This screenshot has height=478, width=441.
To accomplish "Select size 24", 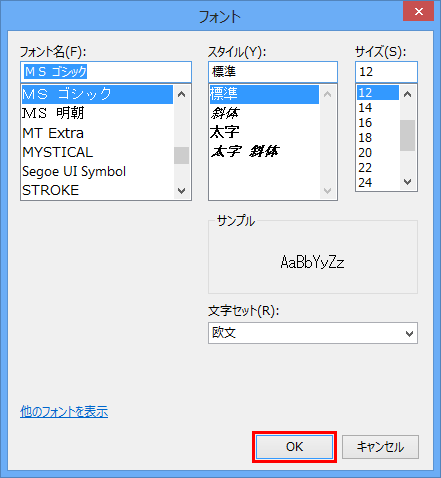I will pyautogui.click(x=378, y=183).
